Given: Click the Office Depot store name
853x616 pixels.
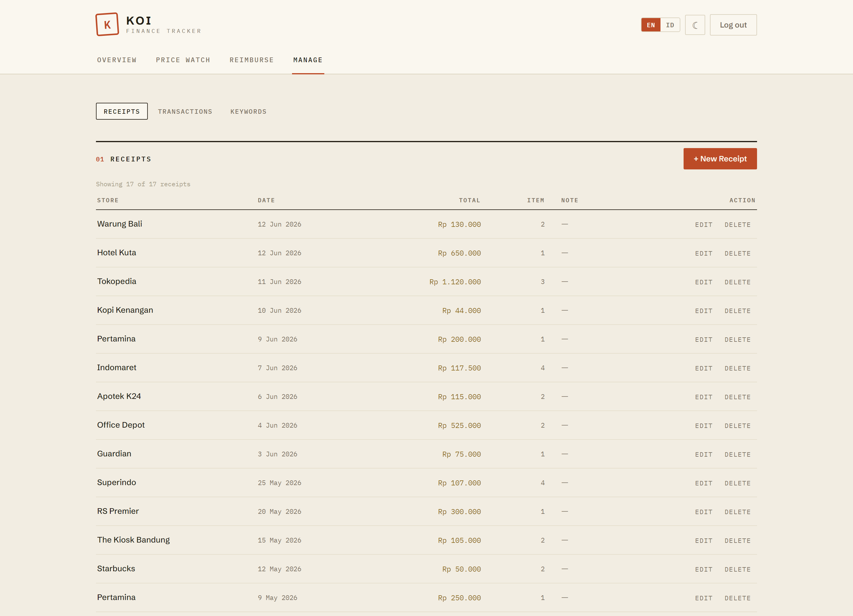Looking at the screenshot, I should pyautogui.click(x=121, y=425).
